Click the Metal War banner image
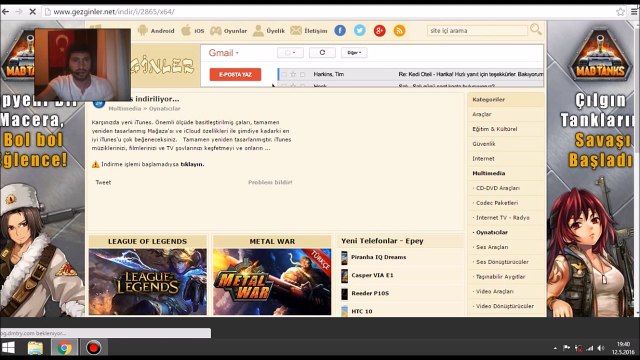Screen dimensions: 640x360 point(272,282)
